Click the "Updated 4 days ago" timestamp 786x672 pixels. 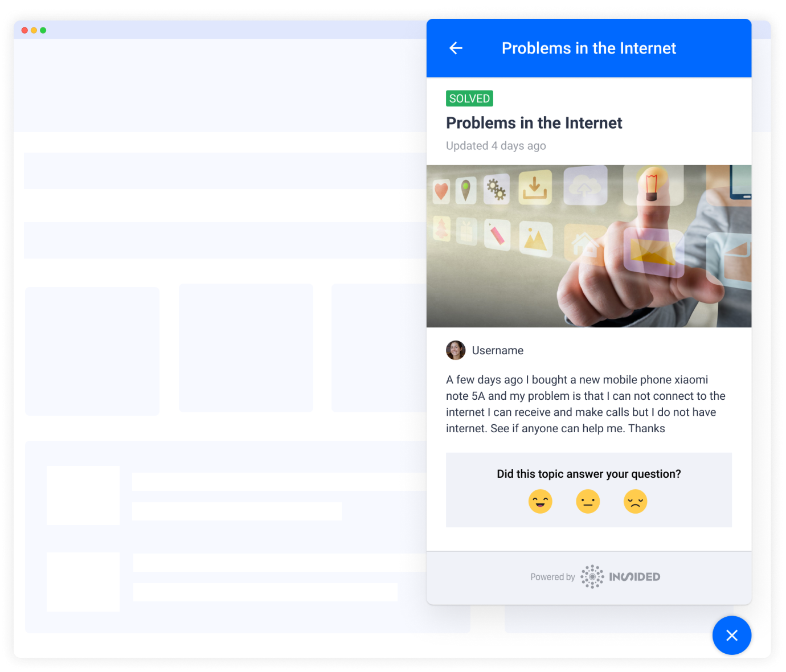496,146
